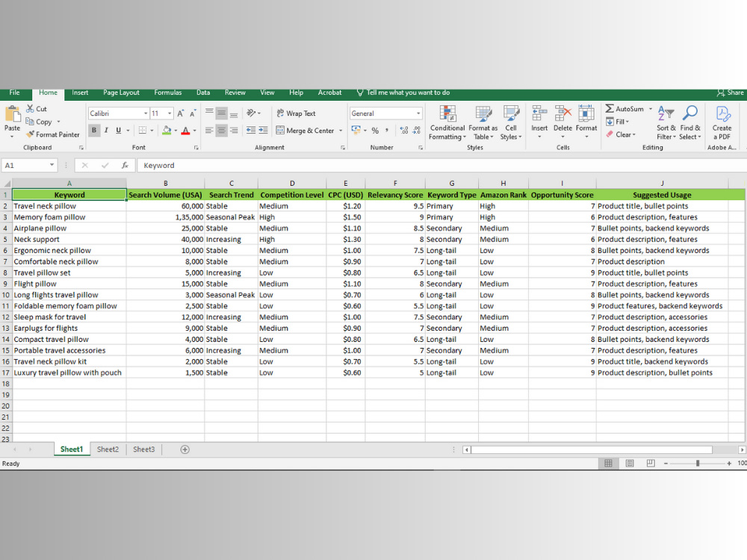
Task: Expand the Clear dropdown
Action: 634,134
